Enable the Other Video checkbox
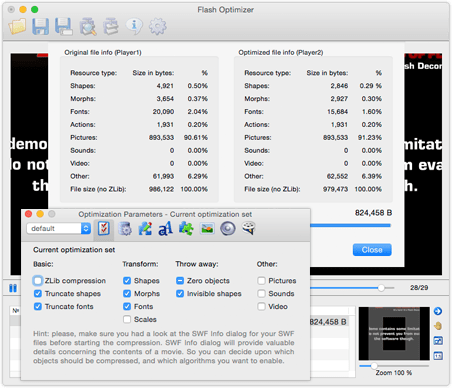 (261, 307)
